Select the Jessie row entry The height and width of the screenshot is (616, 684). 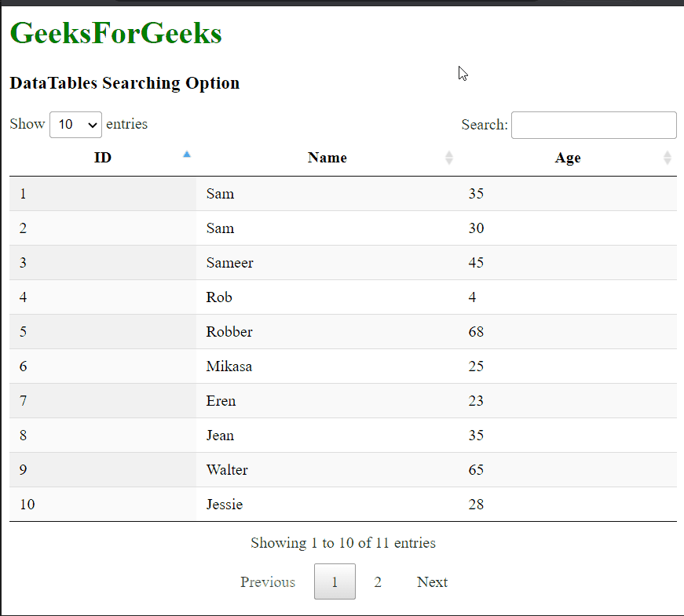click(x=343, y=504)
